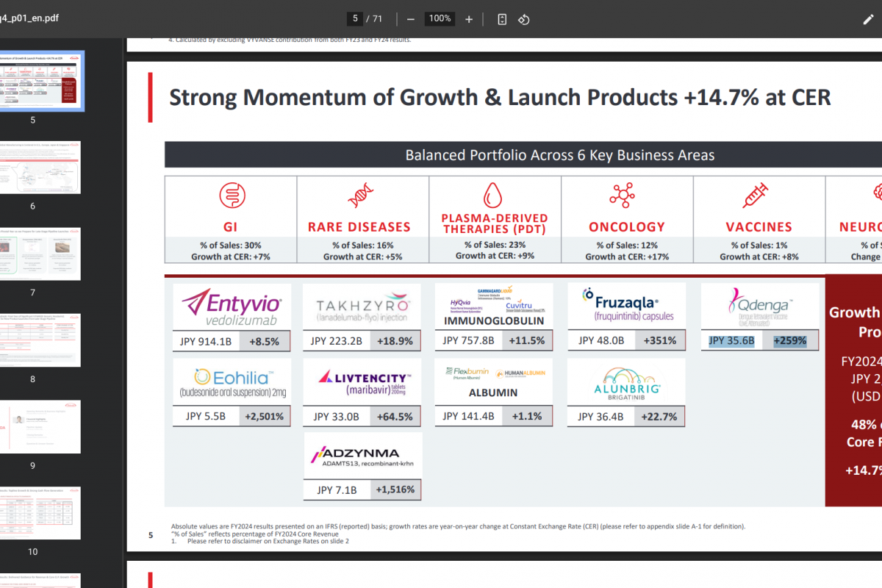Click '% of Sales: 12%' under Oncology
Screen dimensions: 882x588
pos(627,245)
